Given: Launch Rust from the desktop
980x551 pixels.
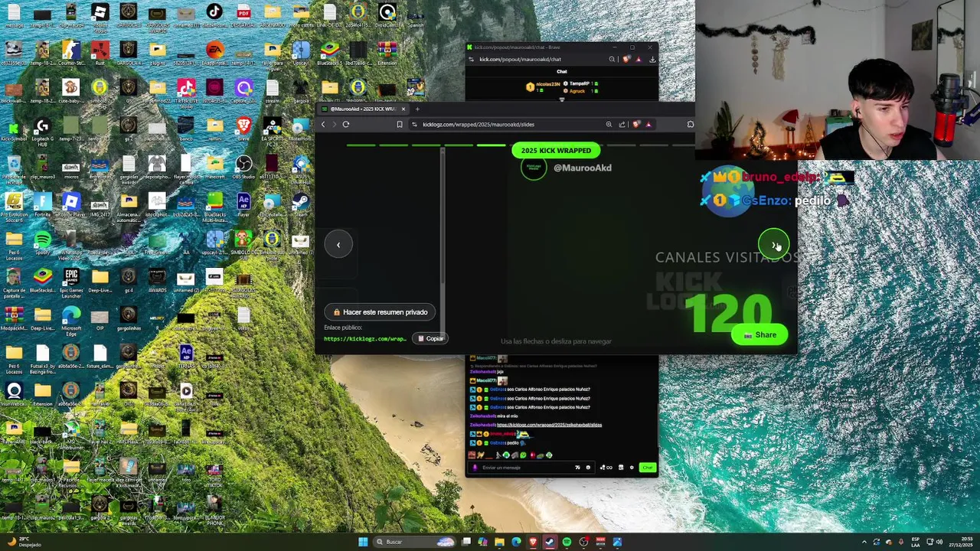Looking at the screenshot, I should point(100,53).
